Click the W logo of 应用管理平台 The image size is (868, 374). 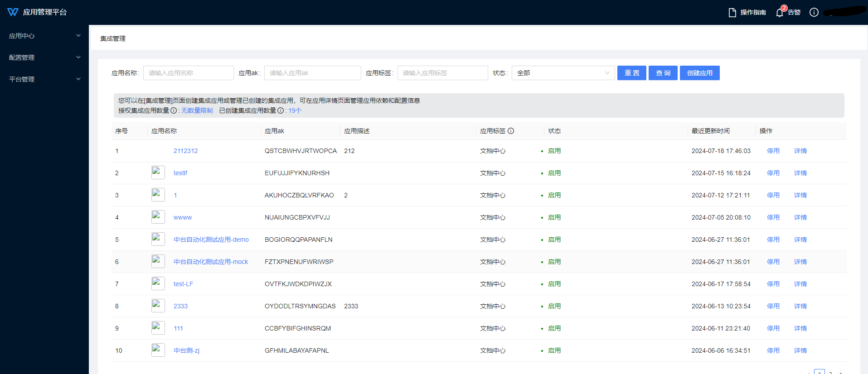[13, 12]
